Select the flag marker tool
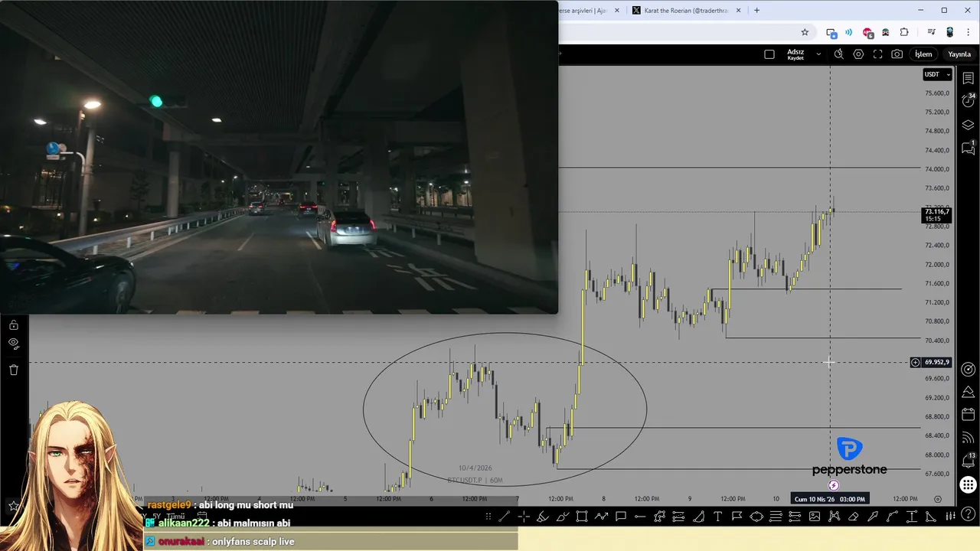 [x=737, y=517]
